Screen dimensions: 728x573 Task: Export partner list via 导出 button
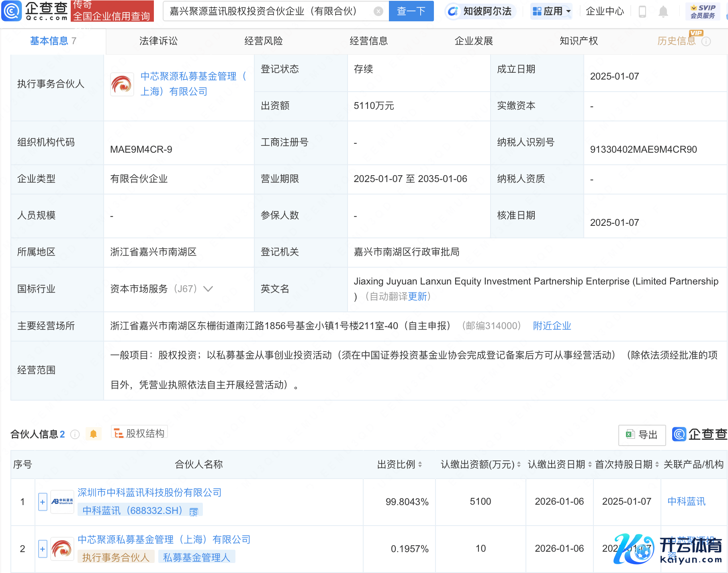tap(642, 435)
